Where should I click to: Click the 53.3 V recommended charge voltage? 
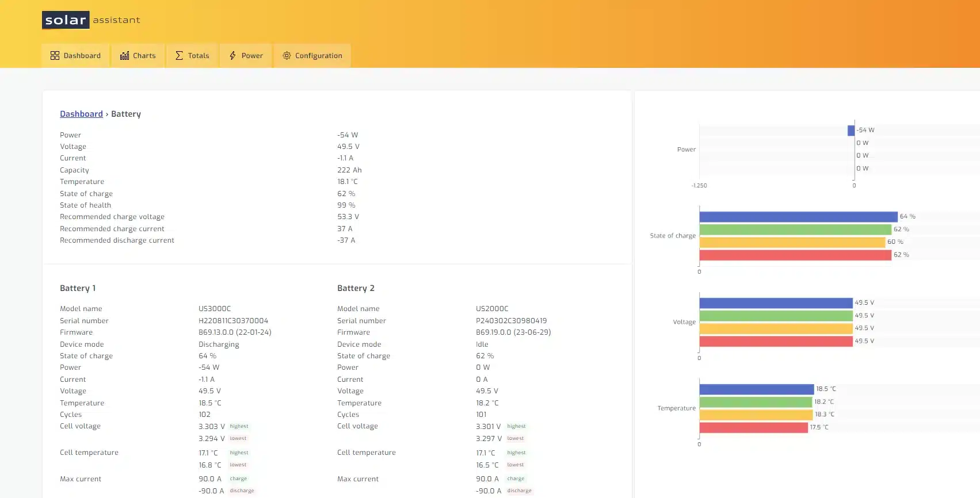pyautogui.click(x=348, y=217)
